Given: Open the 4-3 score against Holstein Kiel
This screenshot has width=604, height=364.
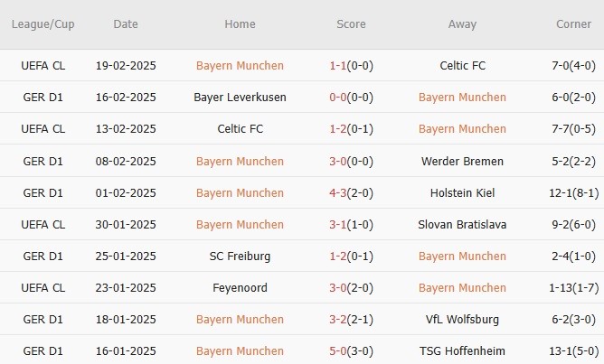Looking at the screenshot, I should coord(335,193).
